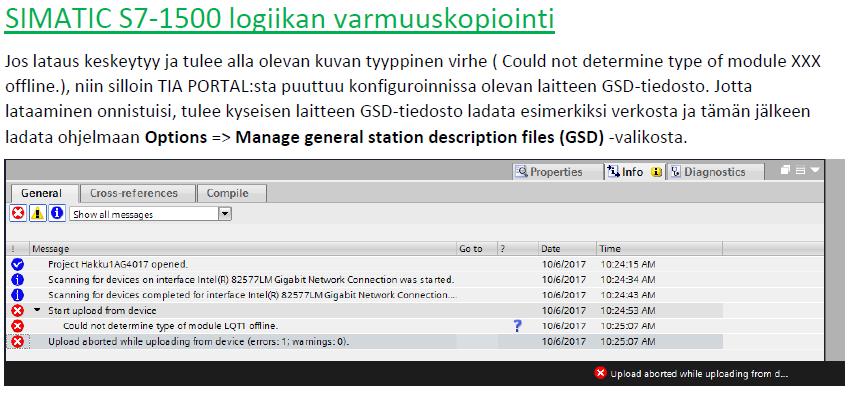Screen dimensions: 853x399
Task: Click the 10:24:53 AM time cell
Action: click(x=628, y=311)
